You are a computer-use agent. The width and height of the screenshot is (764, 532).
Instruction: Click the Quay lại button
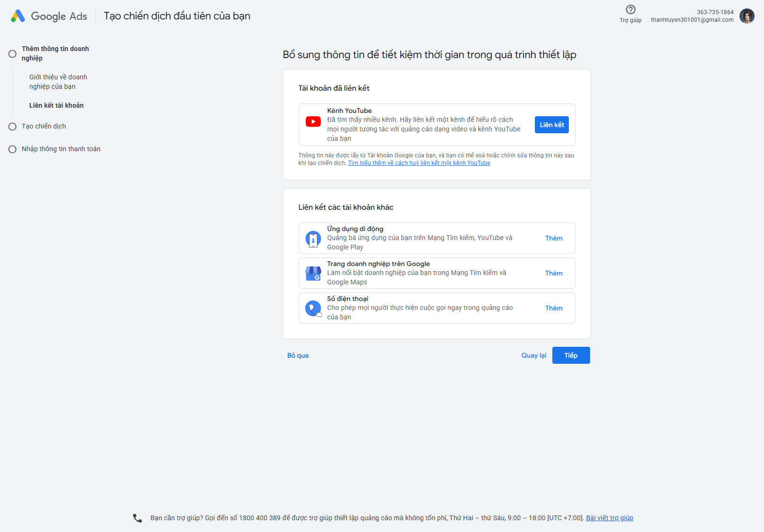[x=533, y=355]
